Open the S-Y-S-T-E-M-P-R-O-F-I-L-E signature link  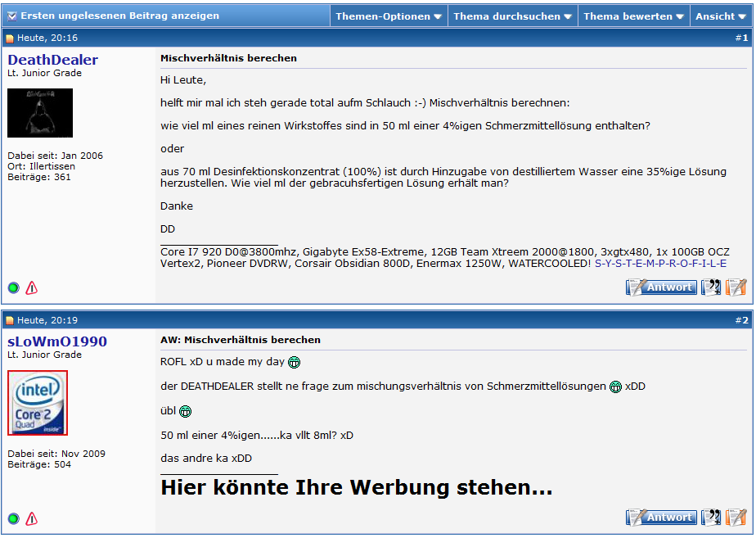pyautogui.click(x=660, y=264)
